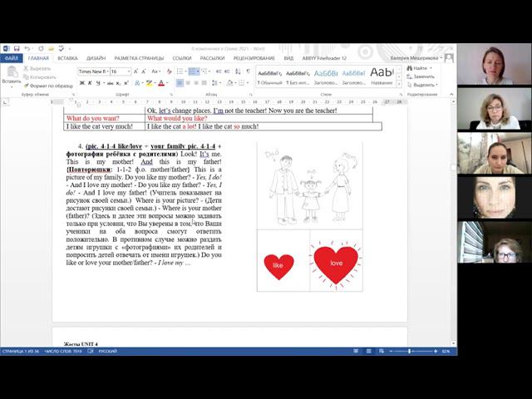This screenshot has width=532, height=399.
Task: Switch to the ВСТАВКА tab
Action: click(67, 58)
